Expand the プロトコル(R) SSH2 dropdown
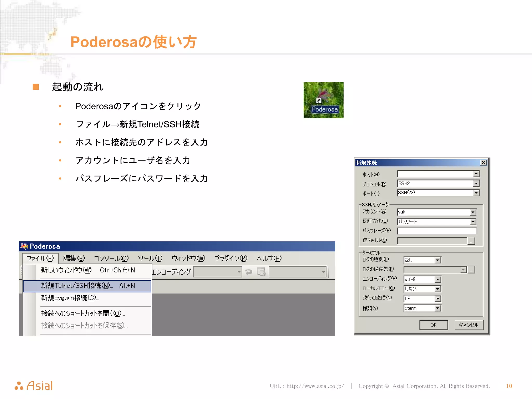 pyautogui.click(x=476, y=183)
